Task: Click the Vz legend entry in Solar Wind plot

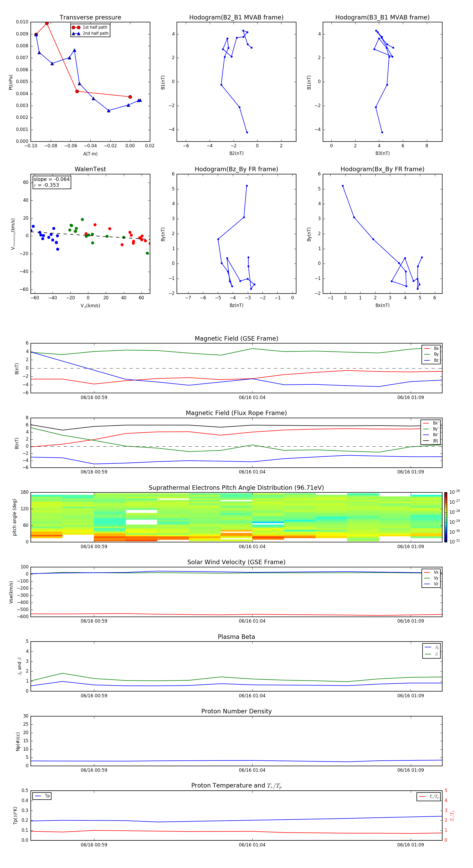Action: [x=431, y=584]
